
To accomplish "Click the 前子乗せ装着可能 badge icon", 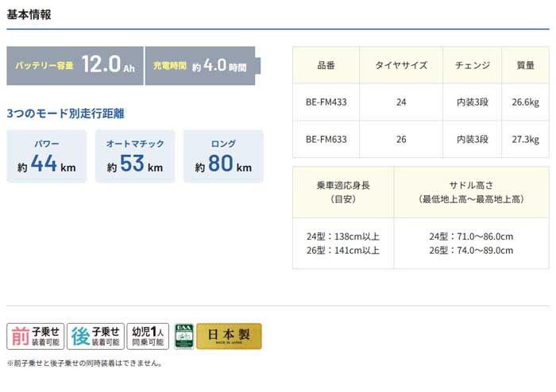I will click(35, 336).
